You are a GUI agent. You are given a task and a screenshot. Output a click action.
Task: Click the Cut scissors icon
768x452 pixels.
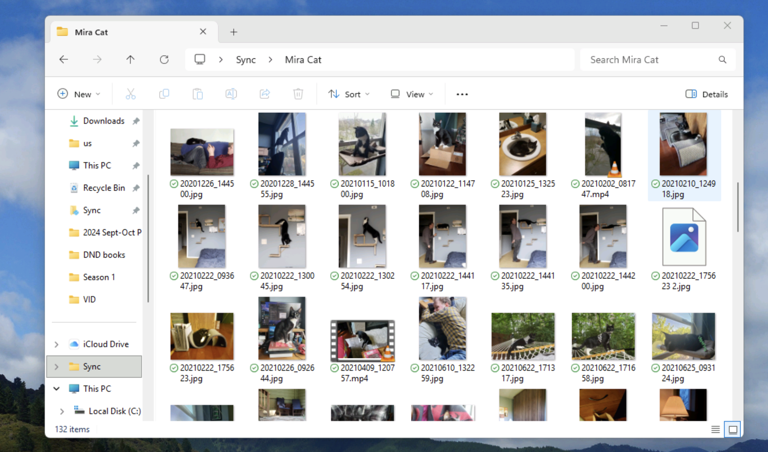click(x=130, y=94)
